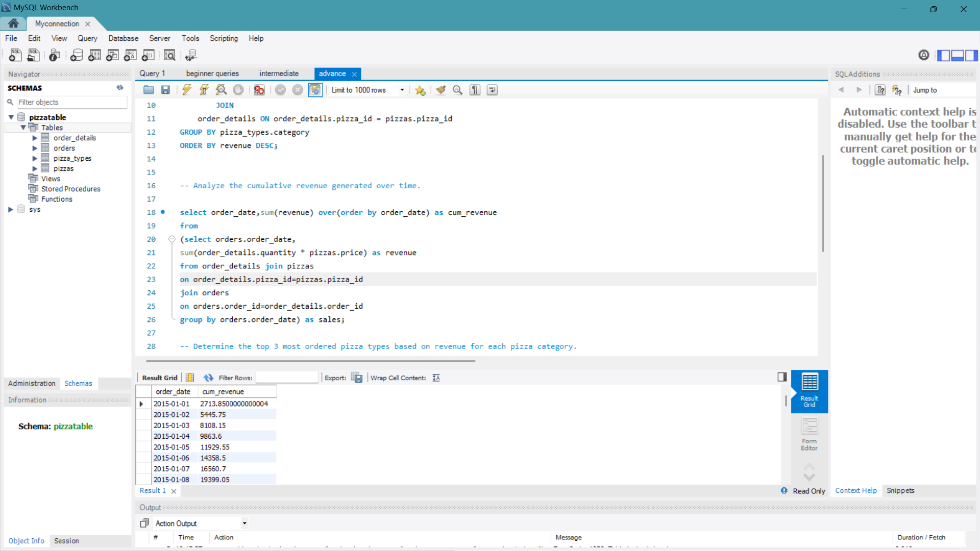The image size is (980, 551).
Task: Switch to beginner queries tab
Action: (x=212, y=73)
